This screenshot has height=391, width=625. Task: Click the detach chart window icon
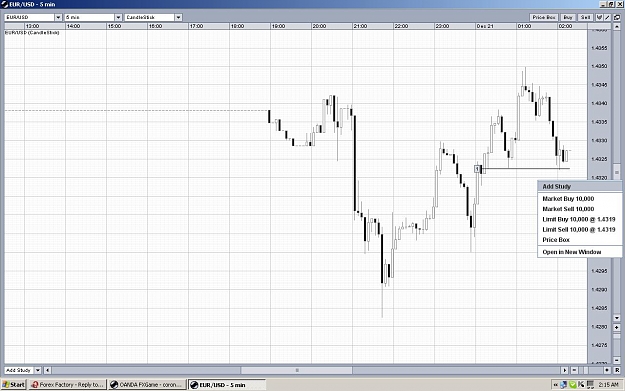[x=617, y=17]
